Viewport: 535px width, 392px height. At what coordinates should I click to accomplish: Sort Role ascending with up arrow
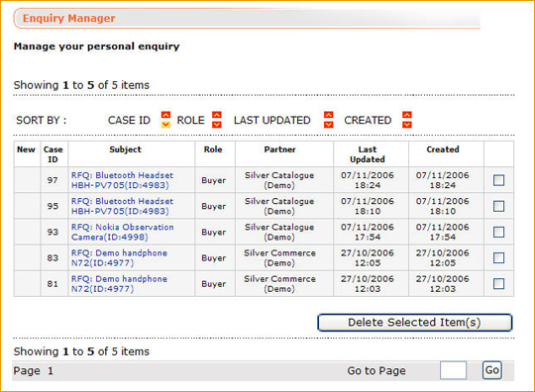tap(217, 115)
